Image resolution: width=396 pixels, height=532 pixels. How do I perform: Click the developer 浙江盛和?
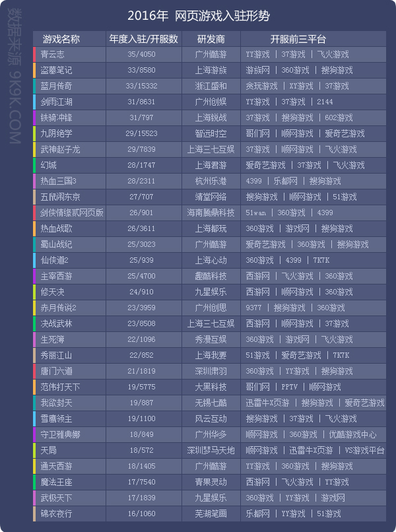point(211,86)
